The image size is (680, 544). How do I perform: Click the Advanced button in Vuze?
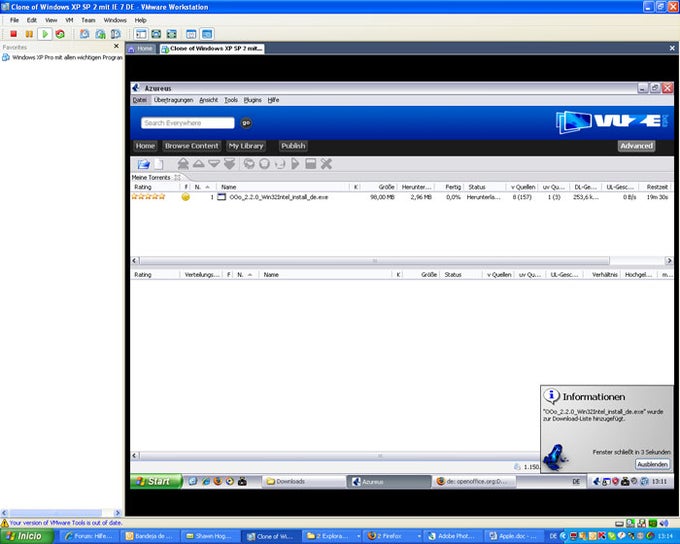[636, 146]
